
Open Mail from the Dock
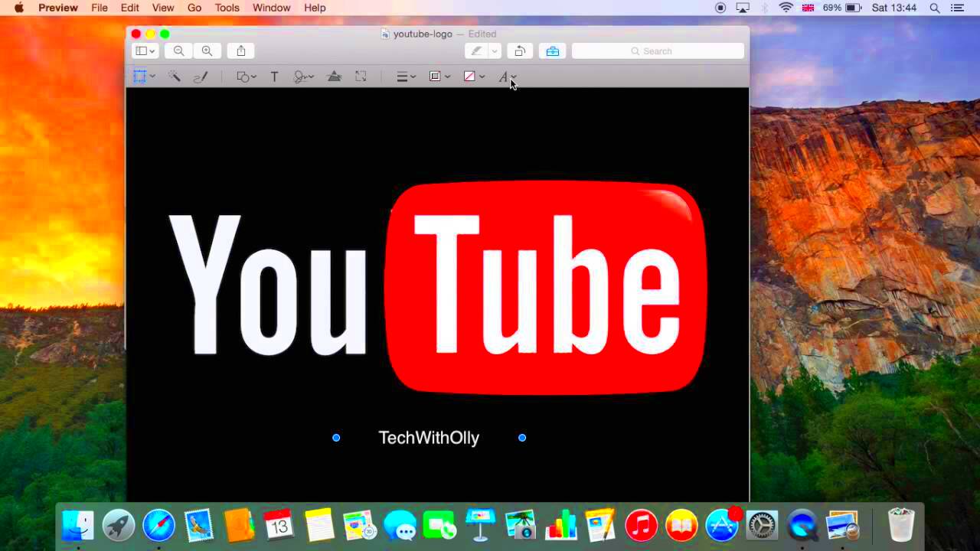[200, 526]
